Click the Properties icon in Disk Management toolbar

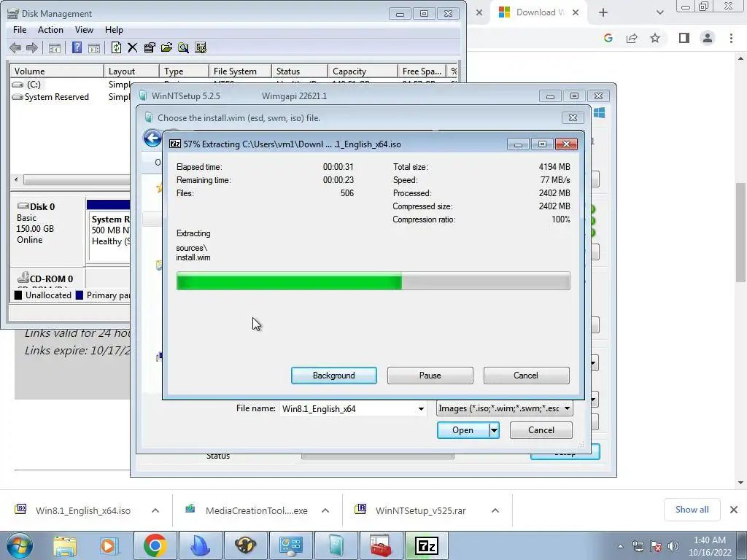[150, 47]
